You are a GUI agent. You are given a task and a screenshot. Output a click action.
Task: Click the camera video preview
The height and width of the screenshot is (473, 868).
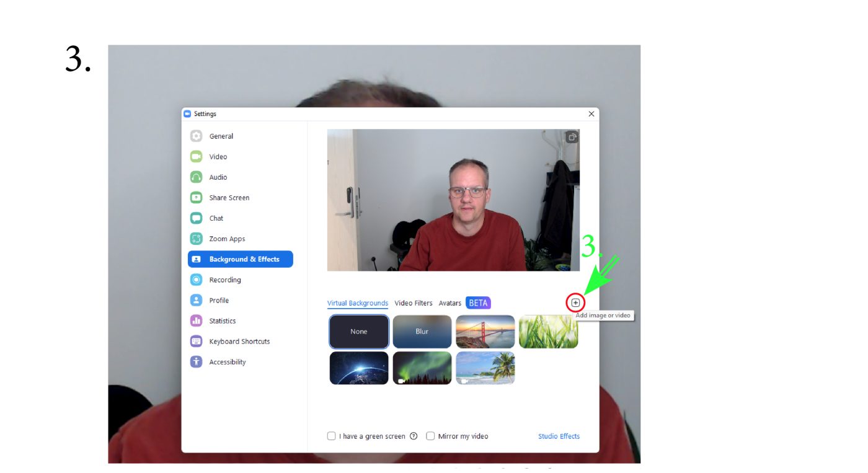(453, 200)
